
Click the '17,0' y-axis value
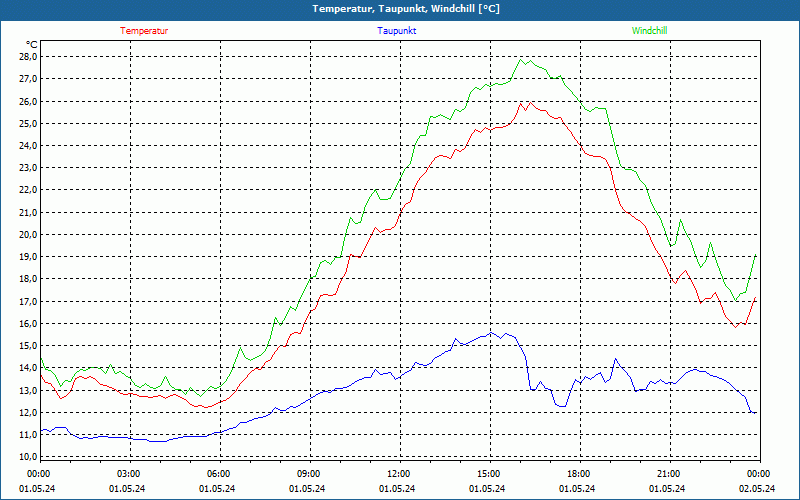click(28, 301)
